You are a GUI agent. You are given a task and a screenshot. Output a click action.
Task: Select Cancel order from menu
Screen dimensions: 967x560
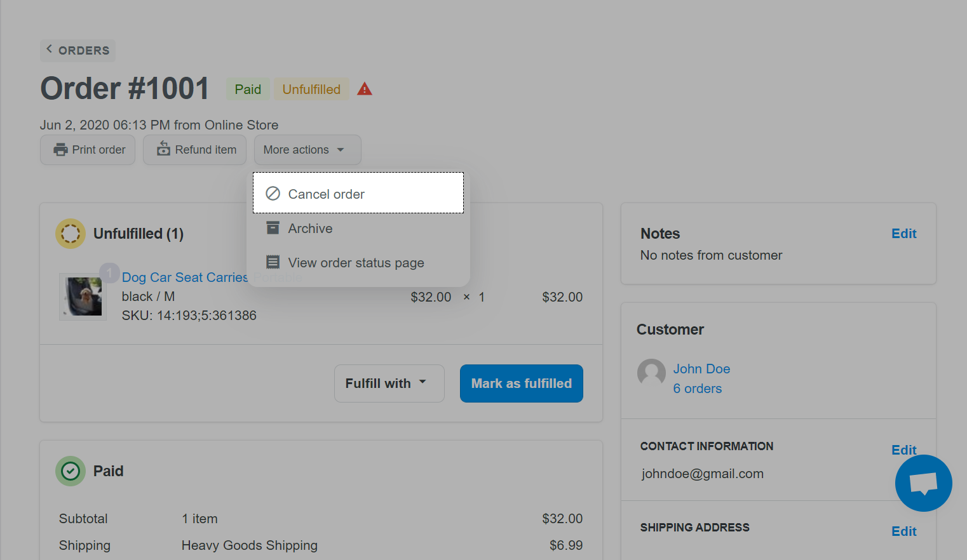pyautogui.click(x=358, y=193)
